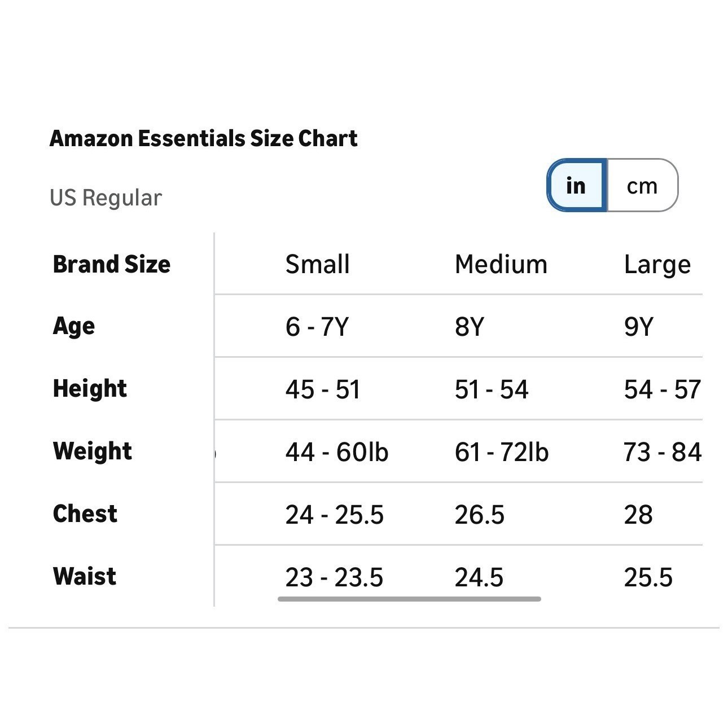Screen dimensions: 728x728
Task: Select the 9Y age cell
Action: tap(638, 327)
